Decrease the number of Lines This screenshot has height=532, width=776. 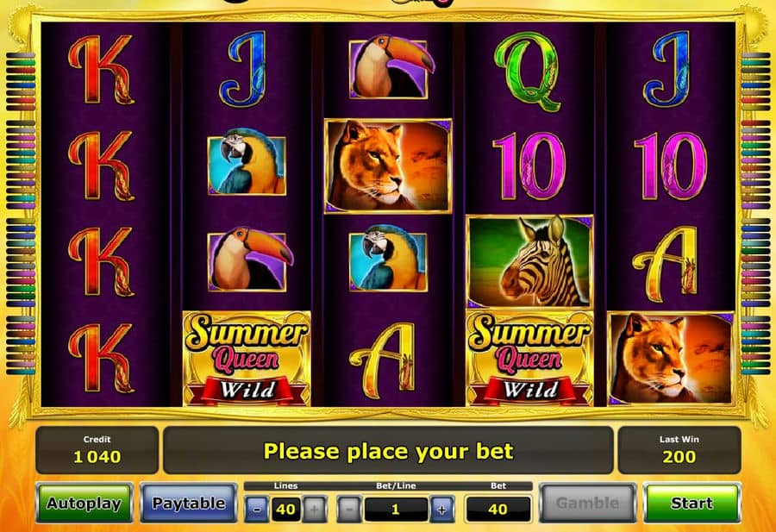pyautogui.click(x=257, y=510)
